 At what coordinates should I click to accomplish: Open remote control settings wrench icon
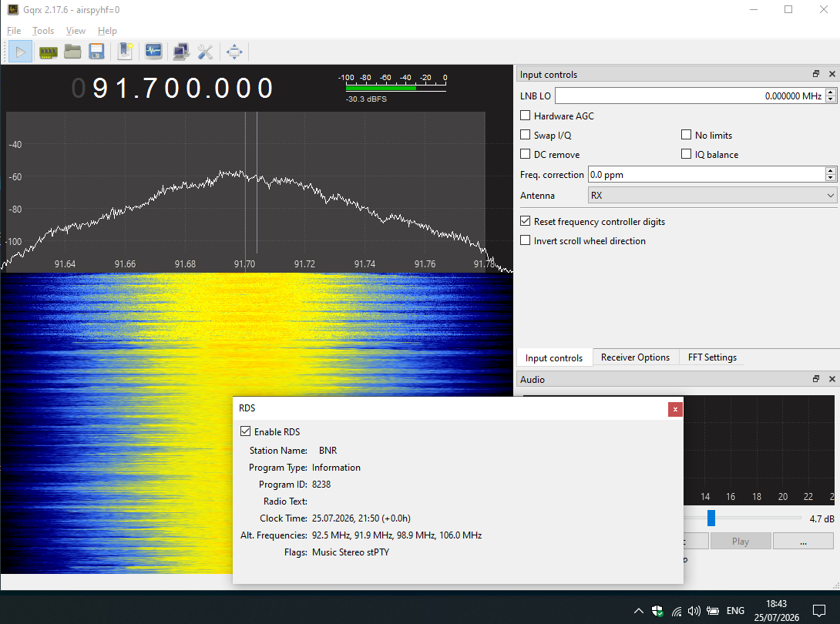coord(205,52)
